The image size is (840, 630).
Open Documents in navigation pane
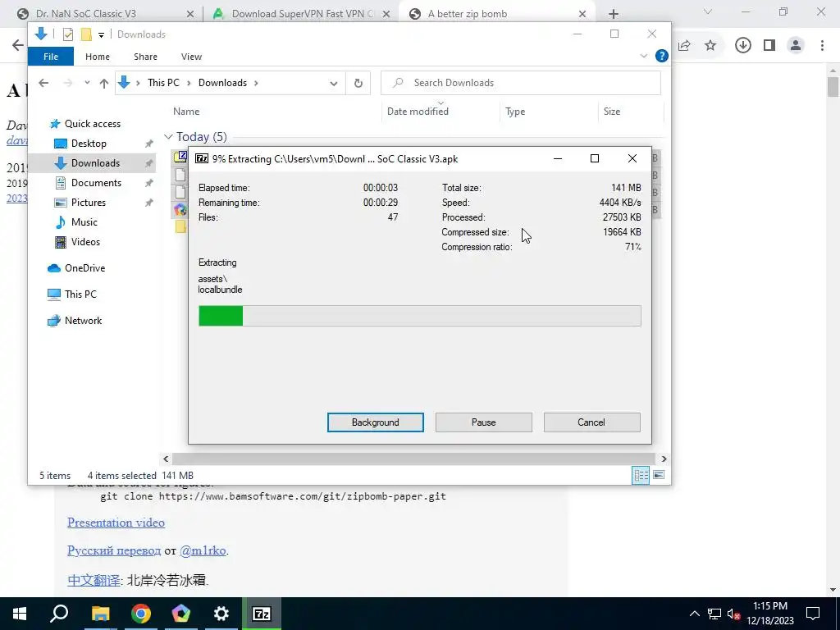coord(96,183)
